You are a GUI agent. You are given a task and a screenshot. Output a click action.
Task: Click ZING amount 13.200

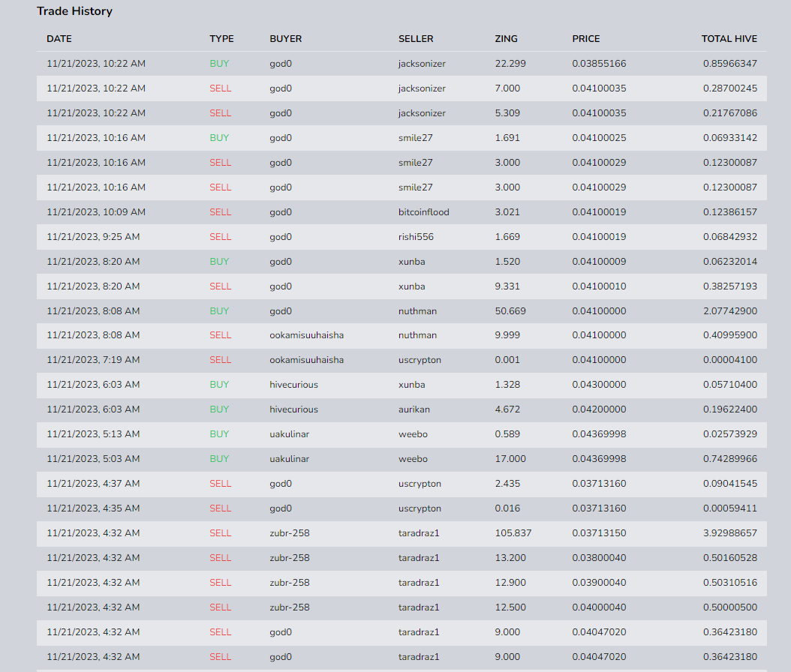[x=510, y=557]
